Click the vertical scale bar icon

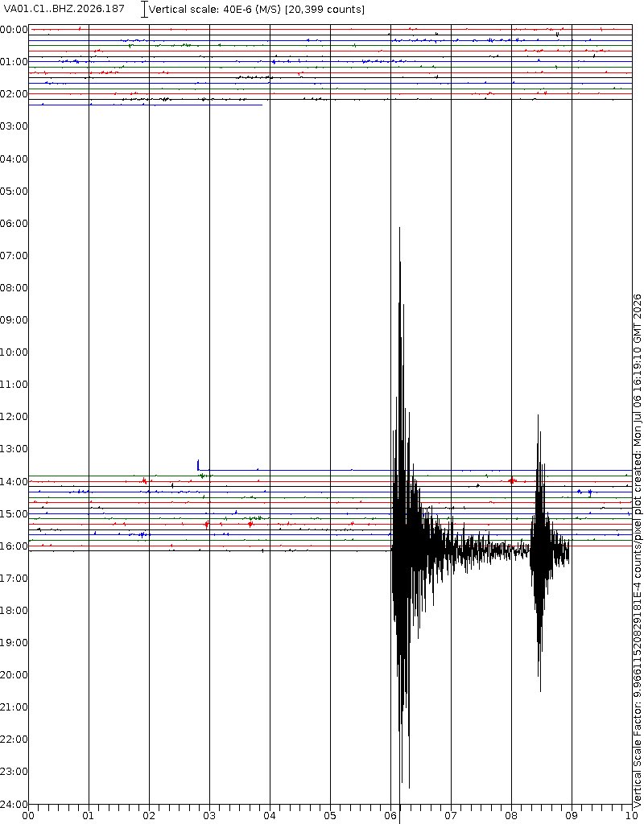[145, 9]
